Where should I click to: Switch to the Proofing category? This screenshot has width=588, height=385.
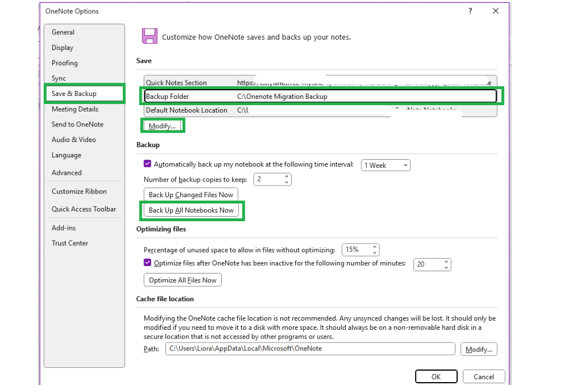pos(64,63)
